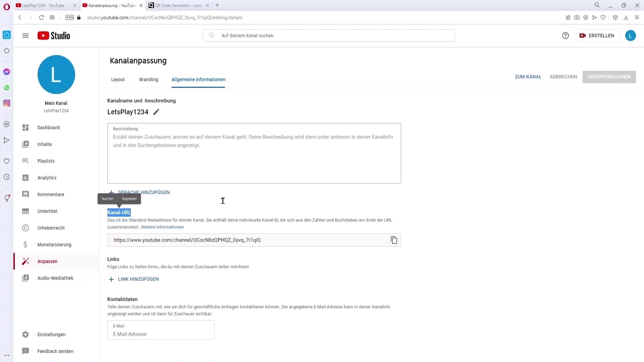Open Instagram in Opera sidebar

(7, 103)
